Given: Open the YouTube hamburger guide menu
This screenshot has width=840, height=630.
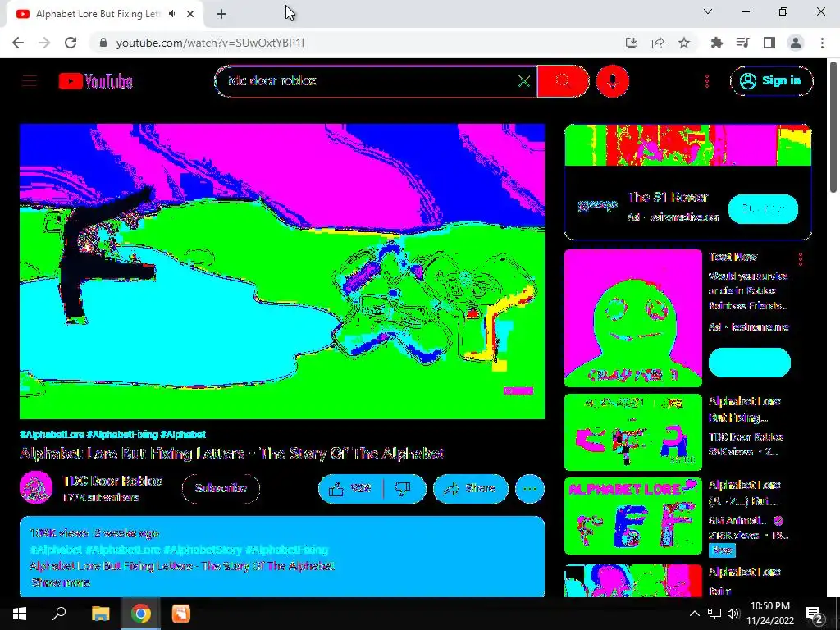Looking at the screenshot, I should [x=30, y=81].
